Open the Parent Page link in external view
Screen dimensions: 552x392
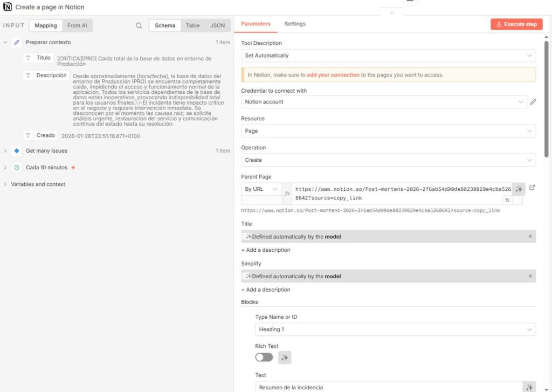532,188
